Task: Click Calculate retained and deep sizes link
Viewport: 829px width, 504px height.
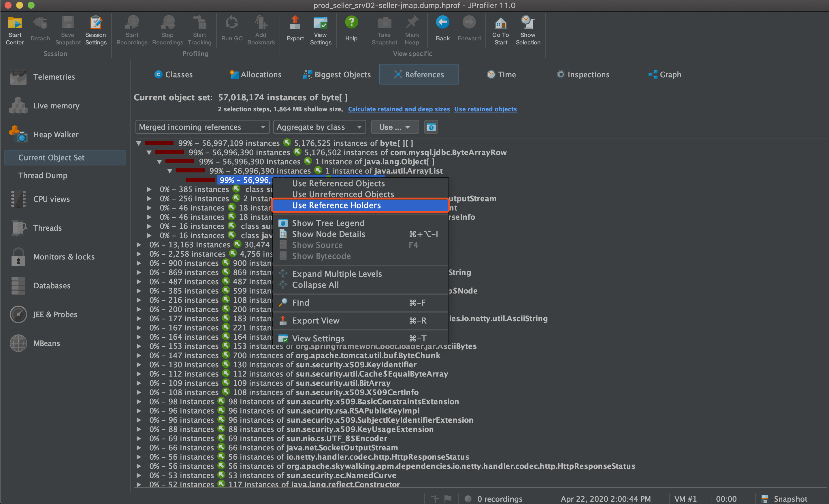Action: (x=399, y=109)
